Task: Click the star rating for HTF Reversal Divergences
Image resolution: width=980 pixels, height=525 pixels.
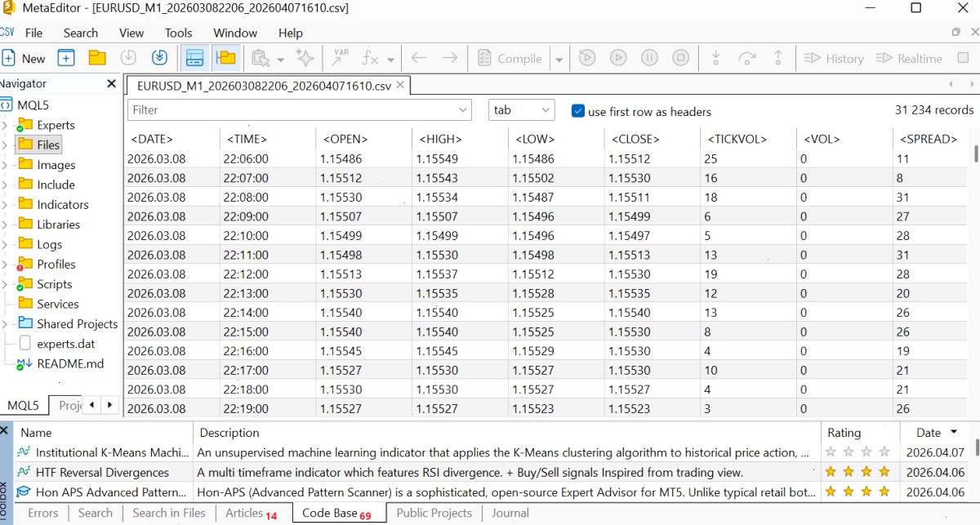Action: coord(857,472)
